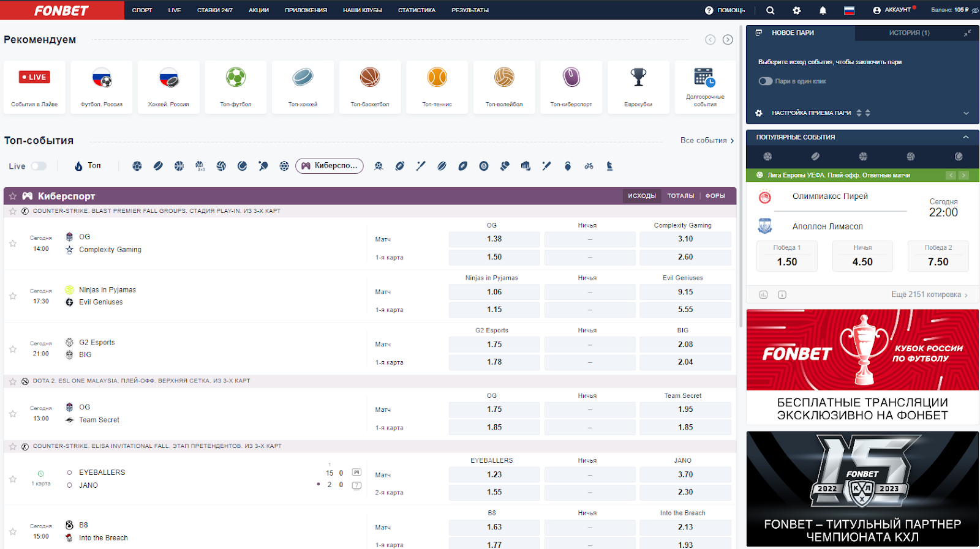The width and height of the screenshot is (980, 549).
Task: Next popular league arrow on green bar
Action: [x=963, y=175]
